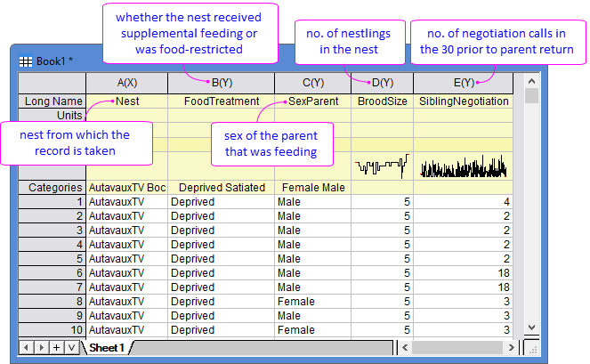Click the window resize grip corner
Viewport: 590px width, 364px height.
(532, 348)
